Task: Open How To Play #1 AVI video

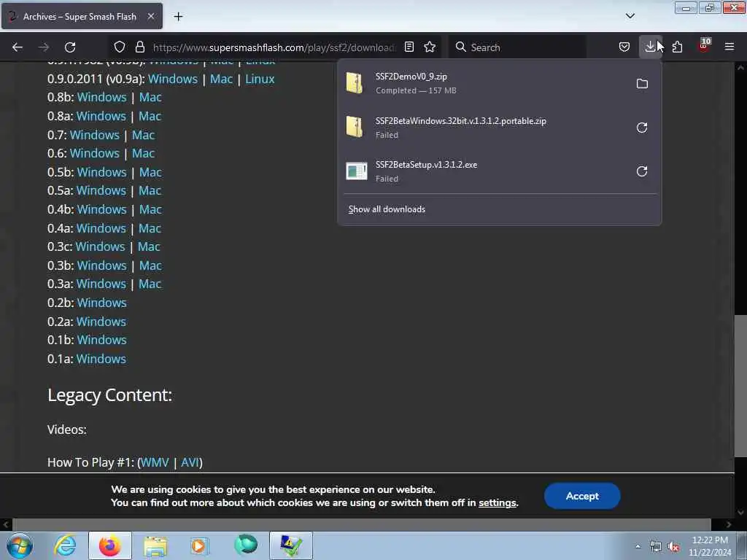Action: (190, 462)
